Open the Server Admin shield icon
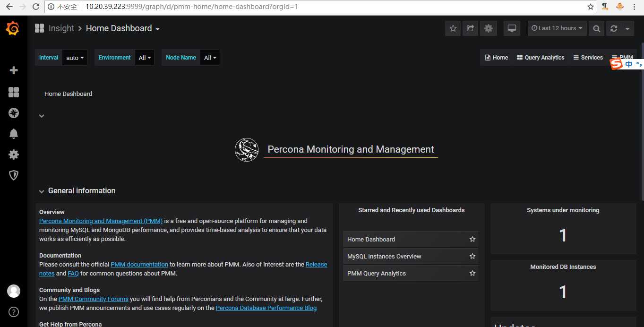This screenshot has width=644, height=327. [x=14, y=175]
